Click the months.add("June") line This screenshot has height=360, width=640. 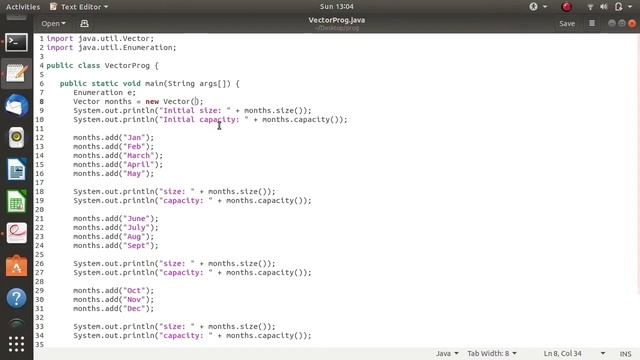116,218
